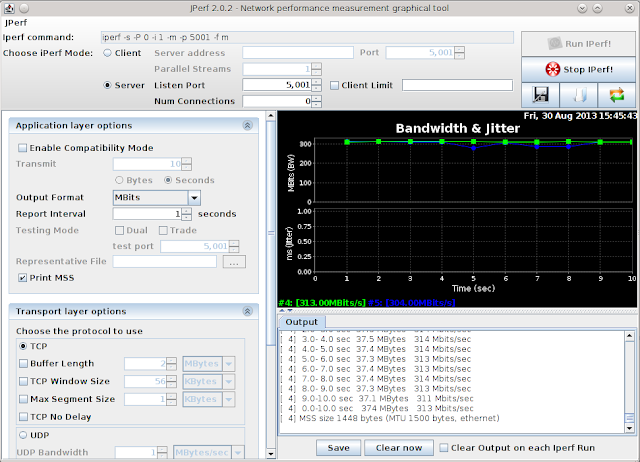The image size is (640, 462).
Task: Increase the Listen Port spinner value
Action: click(317, 82)
